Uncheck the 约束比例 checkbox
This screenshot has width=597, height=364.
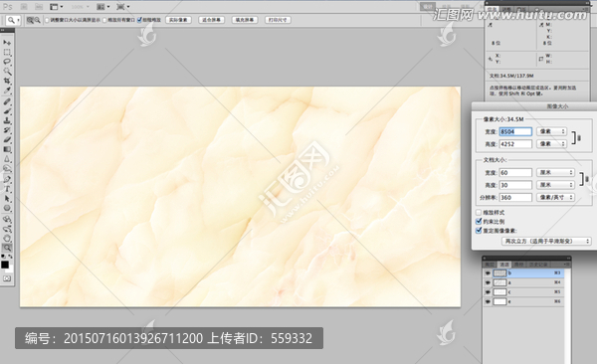pos(479,221)
